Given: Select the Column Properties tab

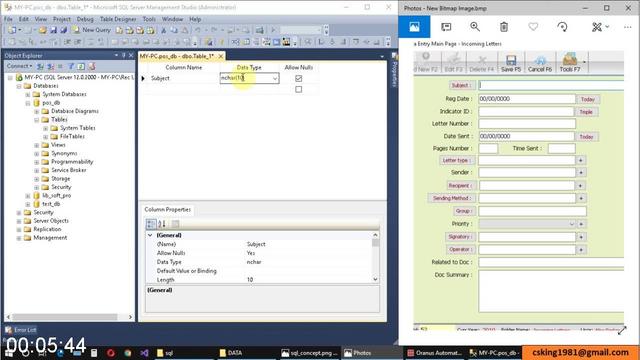Looking at the screenshot, I should point(167,209).
